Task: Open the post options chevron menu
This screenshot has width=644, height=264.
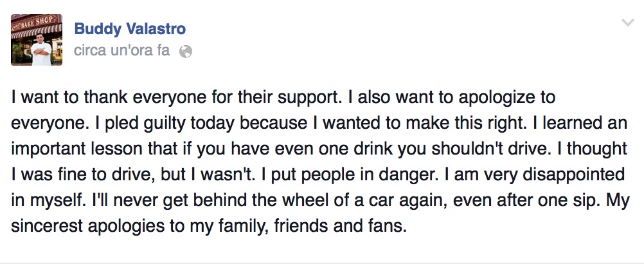Action: pos(627,24)
